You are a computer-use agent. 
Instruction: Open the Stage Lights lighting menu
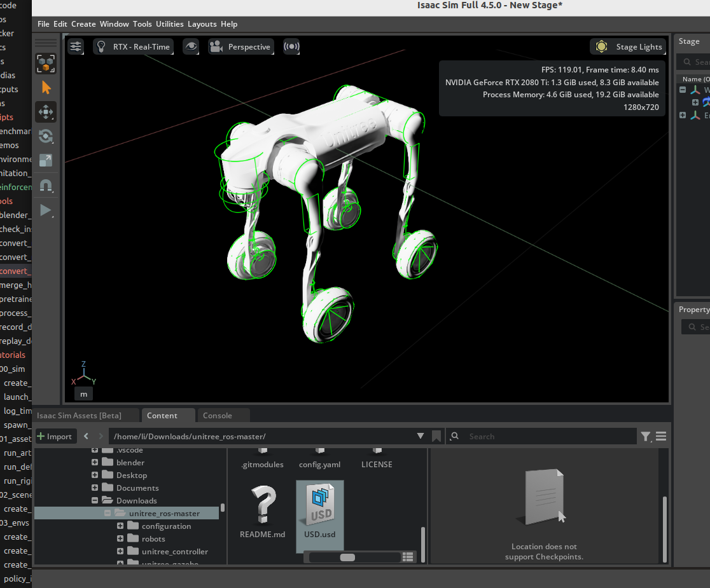pyautogui.click(x=628, y=46)
